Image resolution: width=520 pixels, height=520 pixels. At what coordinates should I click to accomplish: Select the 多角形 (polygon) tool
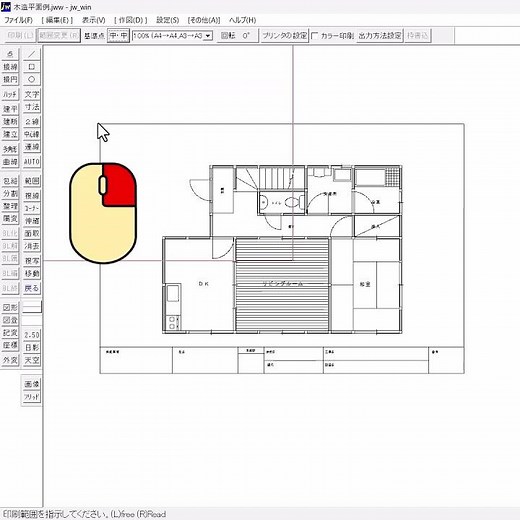(10, 149)
